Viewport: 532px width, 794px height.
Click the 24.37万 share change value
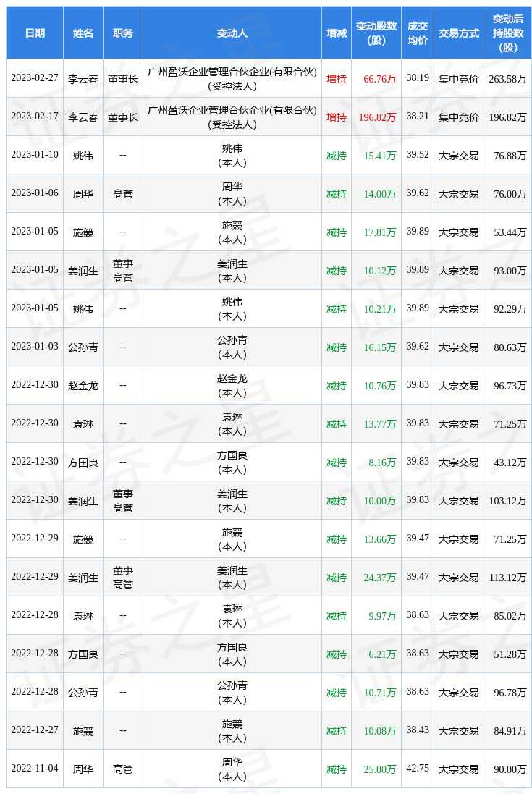(x=380, y=578)
